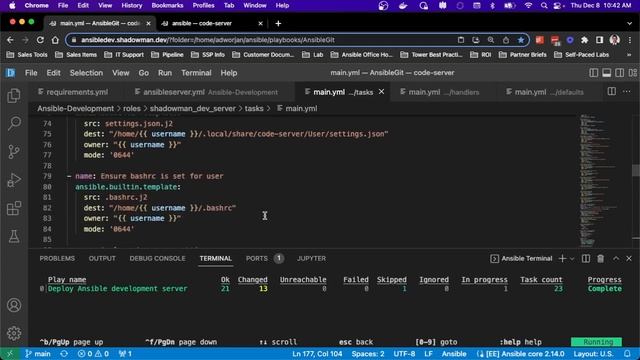Maximize panel size chevron
The height and width of the screenshot is (360, 640).
616,258
